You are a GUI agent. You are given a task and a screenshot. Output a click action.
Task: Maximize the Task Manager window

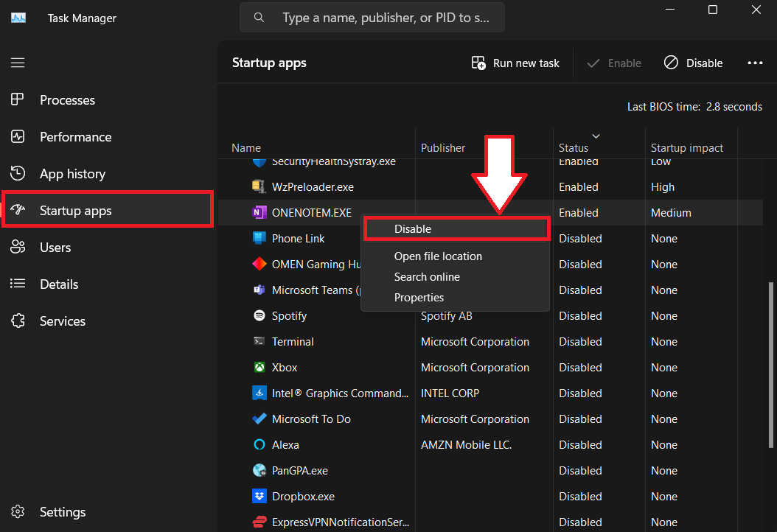coord(713,10)
